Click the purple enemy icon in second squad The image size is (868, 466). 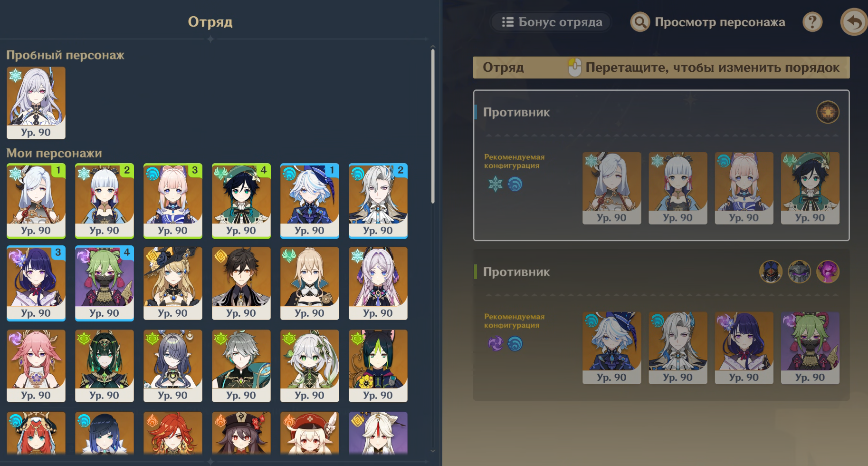point(828,272)
